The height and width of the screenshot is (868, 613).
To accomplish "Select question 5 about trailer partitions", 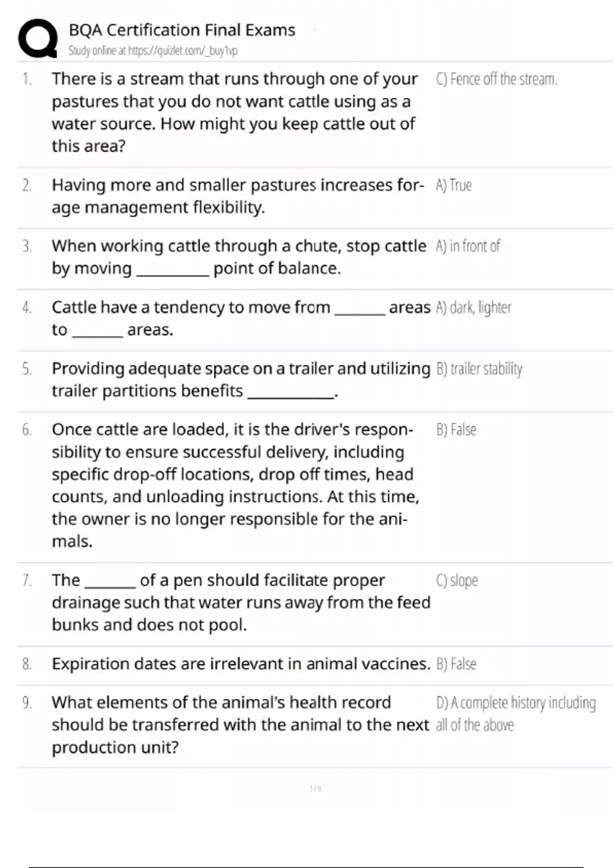I will point(241,380).
